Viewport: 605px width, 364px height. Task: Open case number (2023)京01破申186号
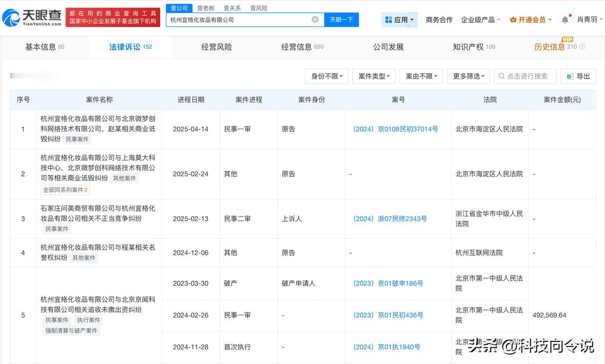coord(388,283)
